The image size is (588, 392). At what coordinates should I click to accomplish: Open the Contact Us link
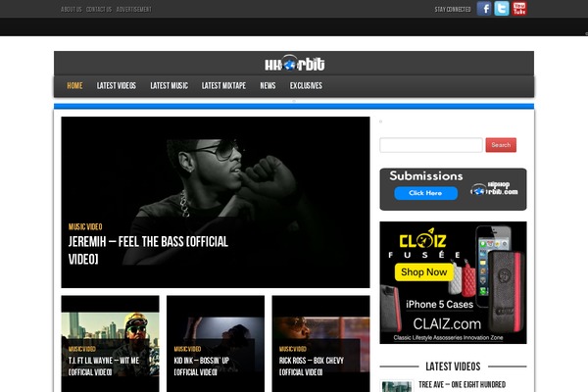pos(99,10)
